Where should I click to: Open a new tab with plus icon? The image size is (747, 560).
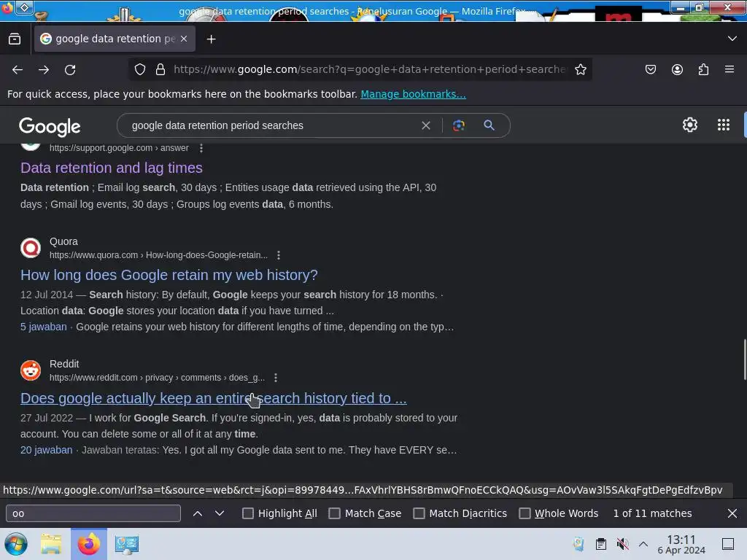[x=211, y=39]
